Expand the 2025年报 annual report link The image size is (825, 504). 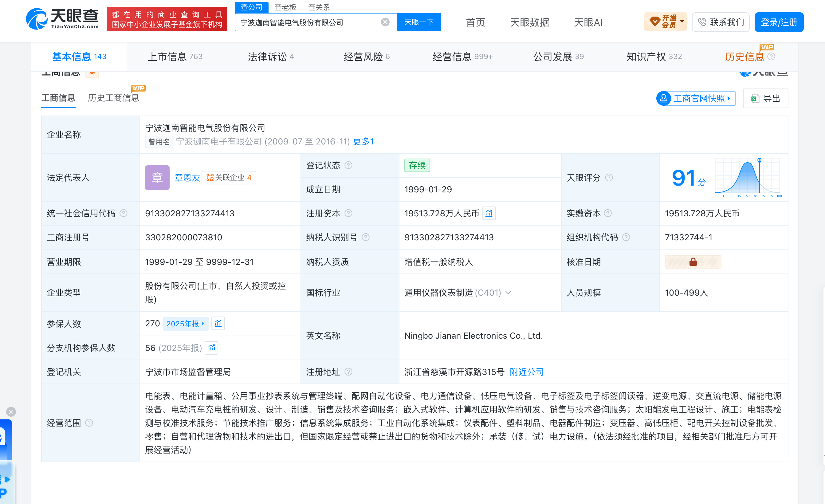pyautogui.click(x=185, y=324)
